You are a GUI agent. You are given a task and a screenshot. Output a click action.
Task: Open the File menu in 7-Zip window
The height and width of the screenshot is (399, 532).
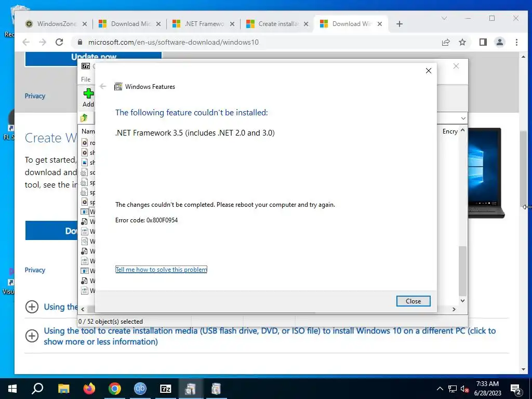pyautogui.click(x=86, y=79)
